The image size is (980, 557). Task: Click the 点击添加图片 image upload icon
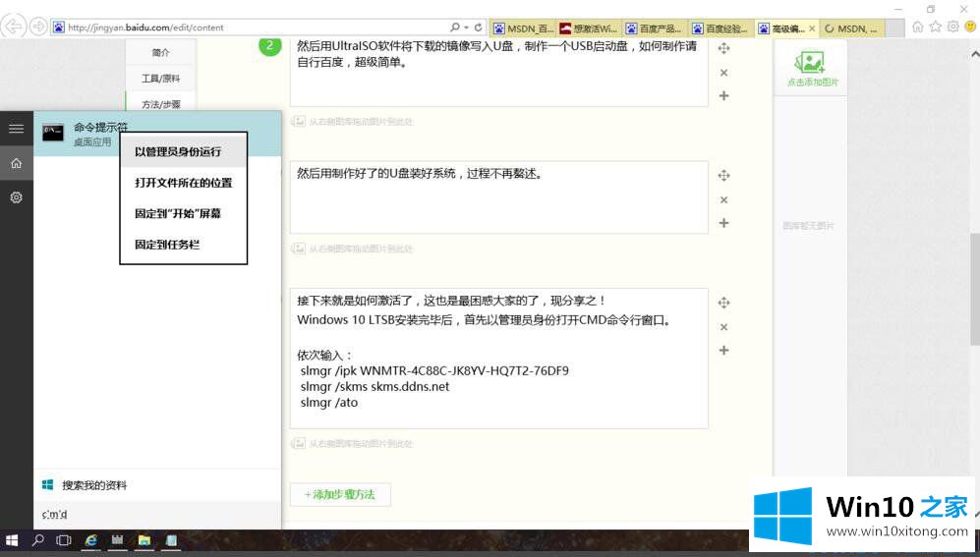pos(811,64)
